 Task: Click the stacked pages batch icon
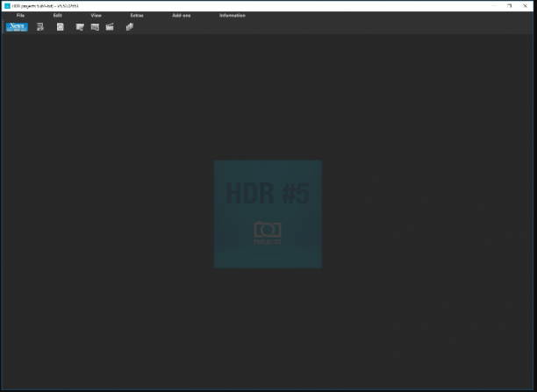130,26
